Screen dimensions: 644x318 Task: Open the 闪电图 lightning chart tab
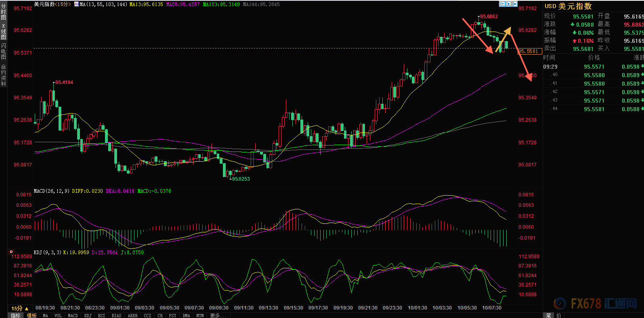3,51
